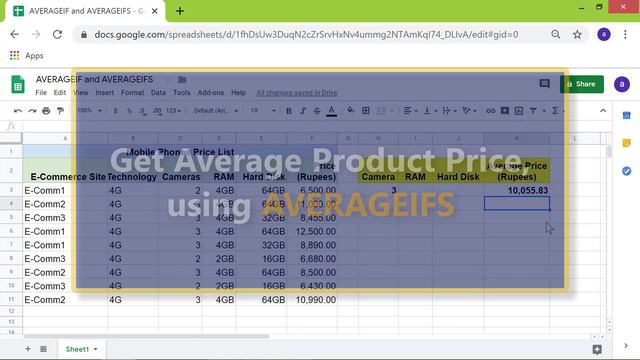
Task: Open the text wrapping dropdown
Action: coord(449,111)
